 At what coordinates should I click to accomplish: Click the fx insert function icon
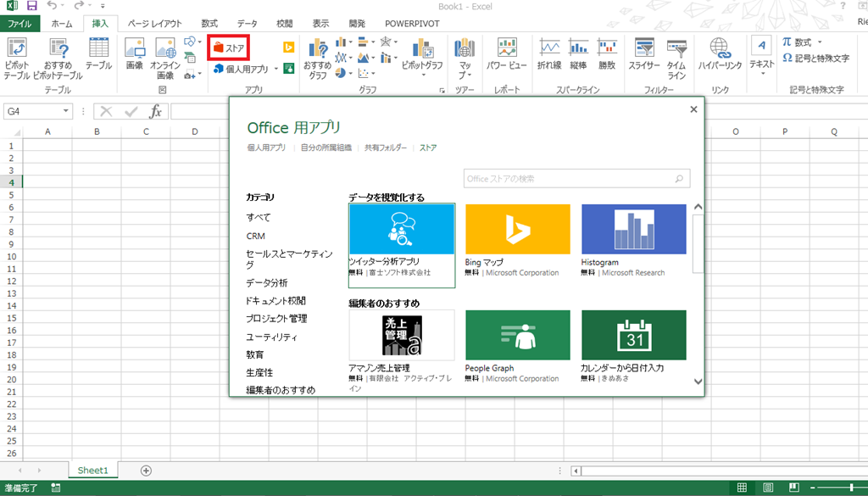coord(156,111)
